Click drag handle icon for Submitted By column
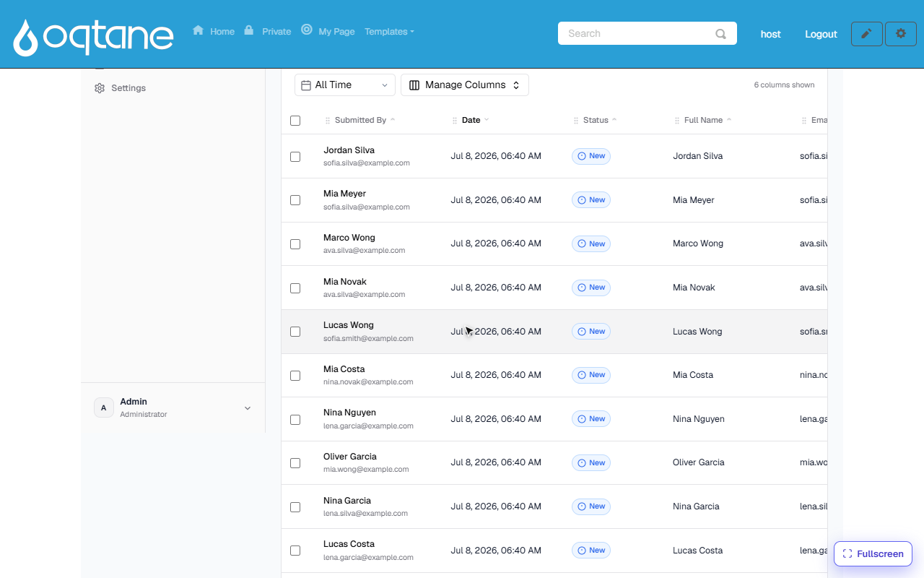924x578 pixels. [328, 121]
